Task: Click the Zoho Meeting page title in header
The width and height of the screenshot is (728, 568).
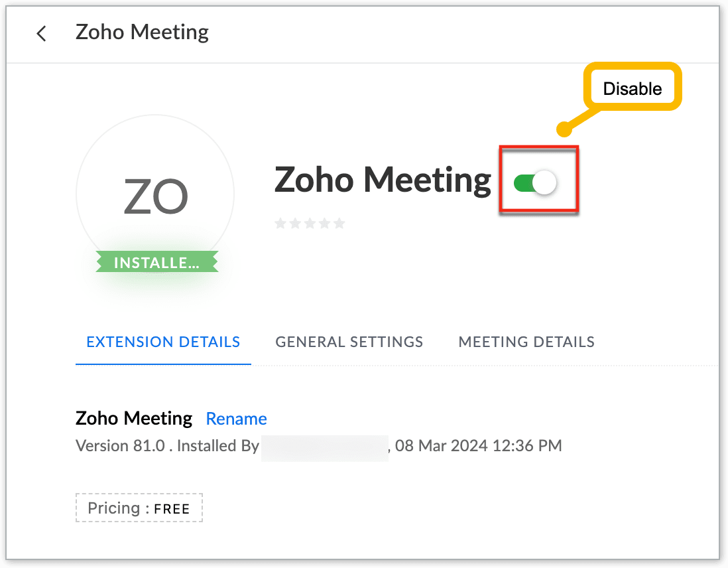Action: [142, 32]
